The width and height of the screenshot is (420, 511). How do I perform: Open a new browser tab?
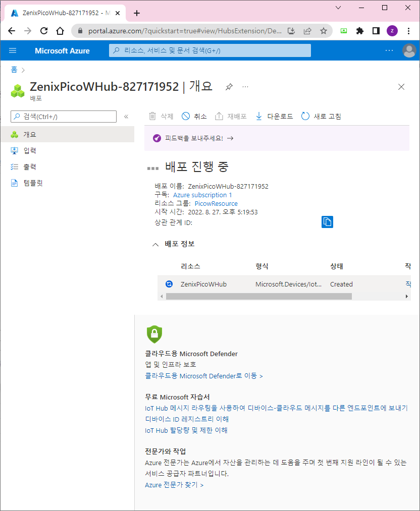137,13
